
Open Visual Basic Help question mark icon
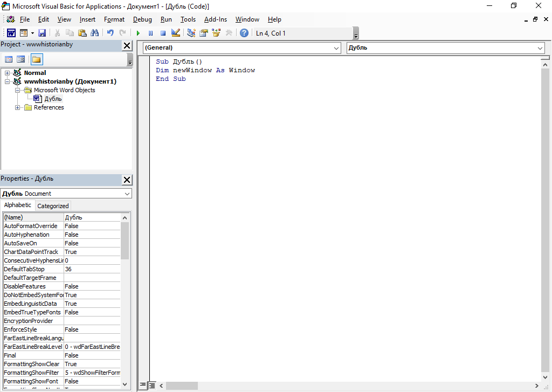[x=244, y=33]
